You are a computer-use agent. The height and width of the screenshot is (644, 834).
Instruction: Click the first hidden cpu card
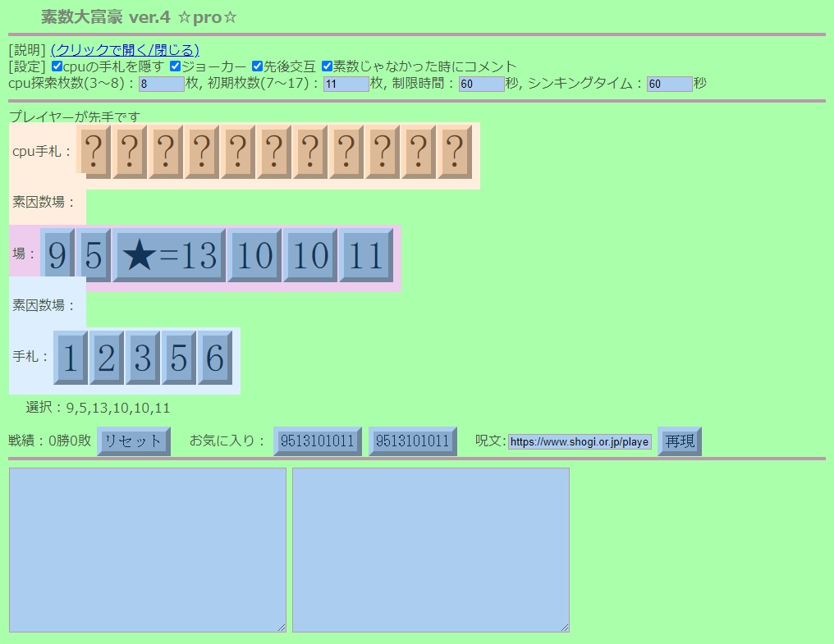pos(94,152)
